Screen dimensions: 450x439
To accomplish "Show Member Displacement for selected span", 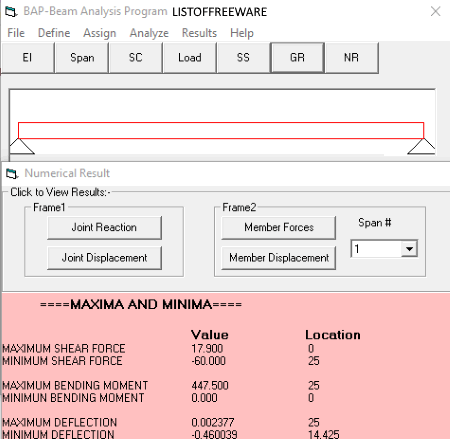I will coord(279,258).
